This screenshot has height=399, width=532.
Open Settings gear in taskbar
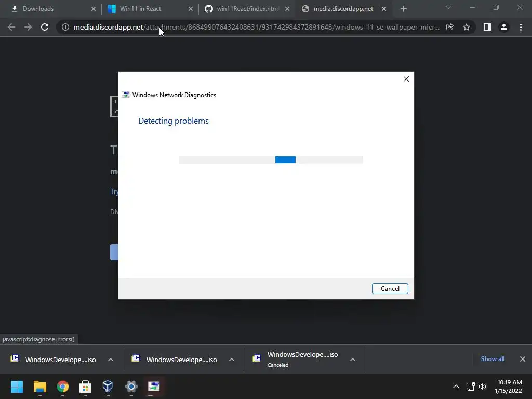click(131, 387)
